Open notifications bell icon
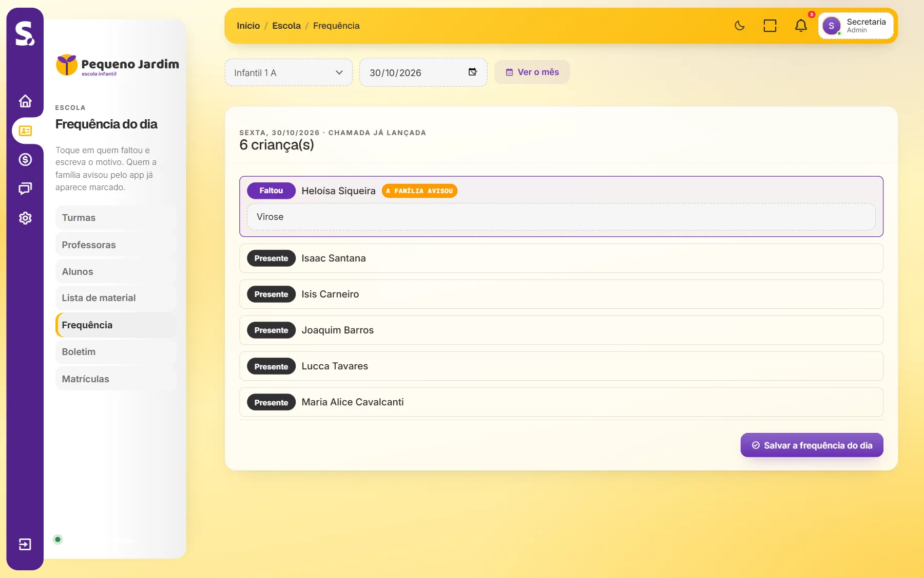This screenshot has height=578, width=924. tap(801, 26)
